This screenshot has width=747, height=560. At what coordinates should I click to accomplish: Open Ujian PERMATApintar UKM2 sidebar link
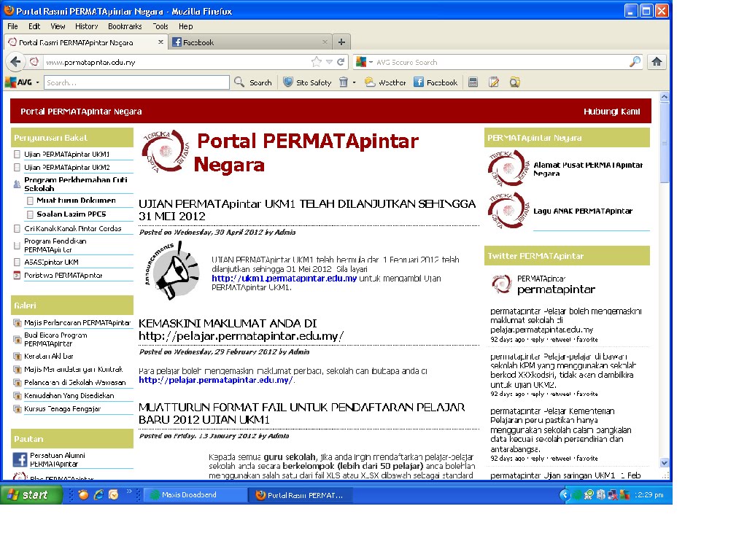click(x=66, y=167)
